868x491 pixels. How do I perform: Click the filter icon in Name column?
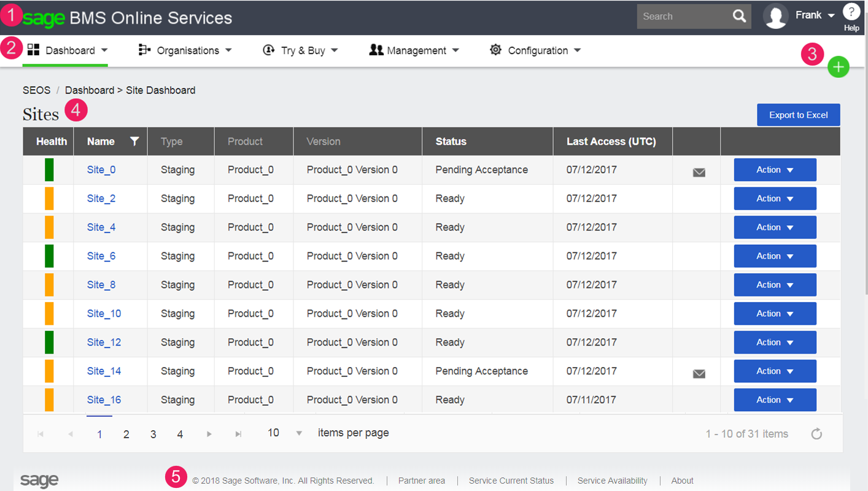point(134,141)
